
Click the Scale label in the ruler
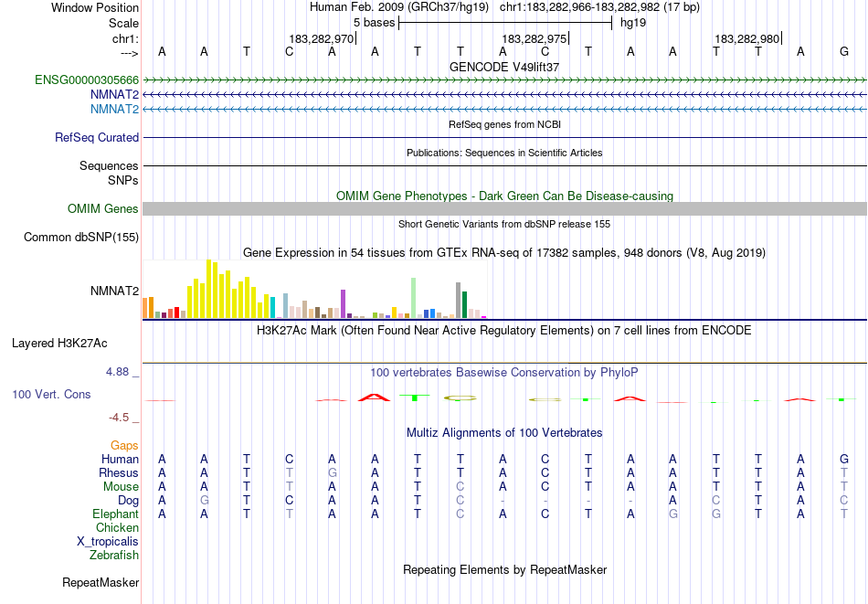tap(123, 23)
